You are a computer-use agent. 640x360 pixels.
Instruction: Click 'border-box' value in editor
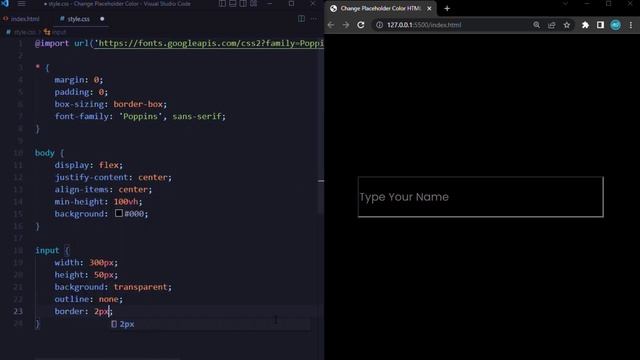[138, 104]
